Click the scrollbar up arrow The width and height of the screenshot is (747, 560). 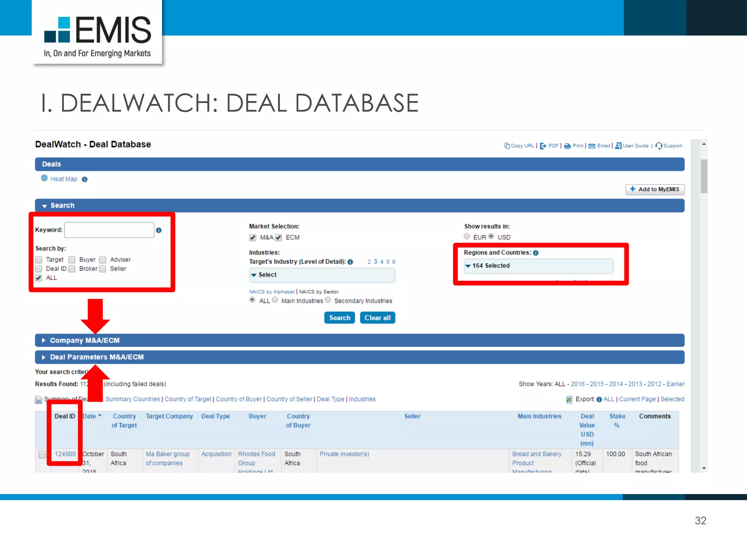[x=704, y=144]
